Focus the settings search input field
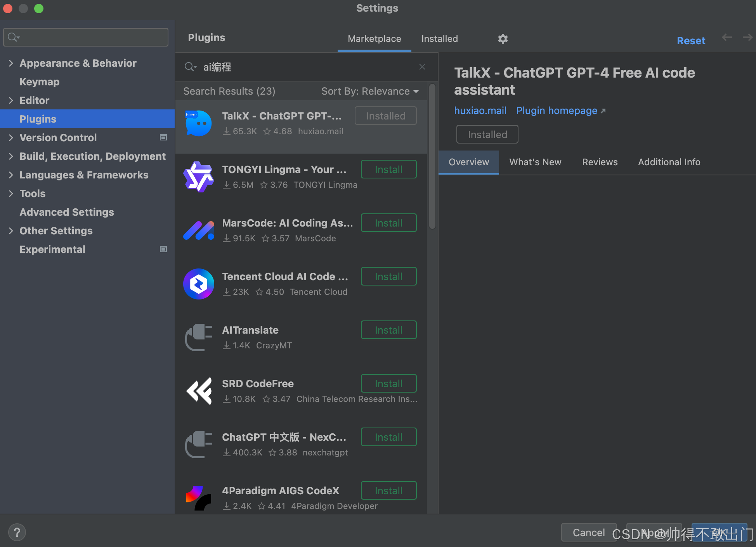 point(86,37)
